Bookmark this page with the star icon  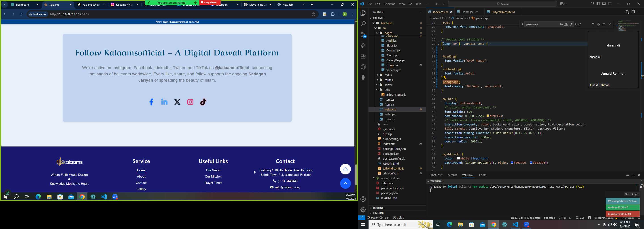pyautogui.click(x=313, y=14)
